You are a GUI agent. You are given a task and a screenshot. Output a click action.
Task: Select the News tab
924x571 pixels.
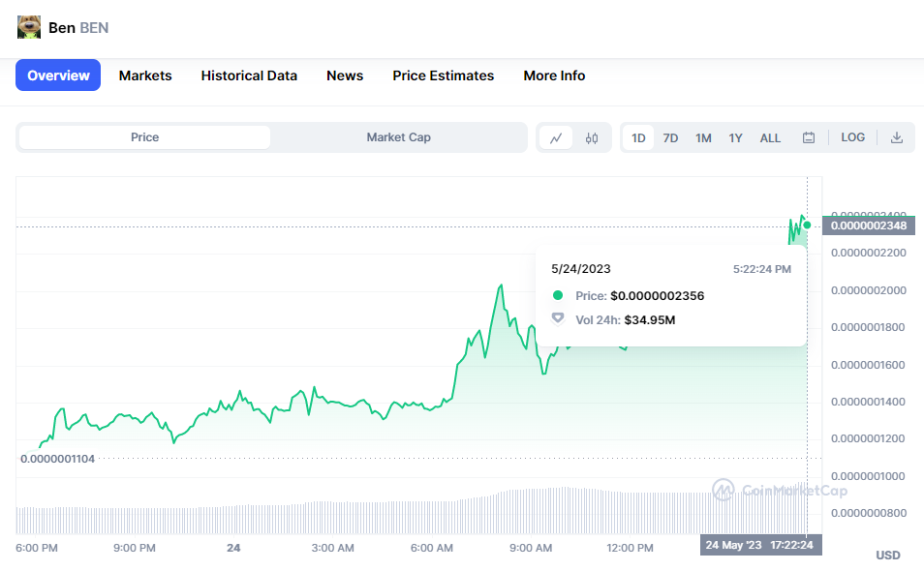pos(345,75)
